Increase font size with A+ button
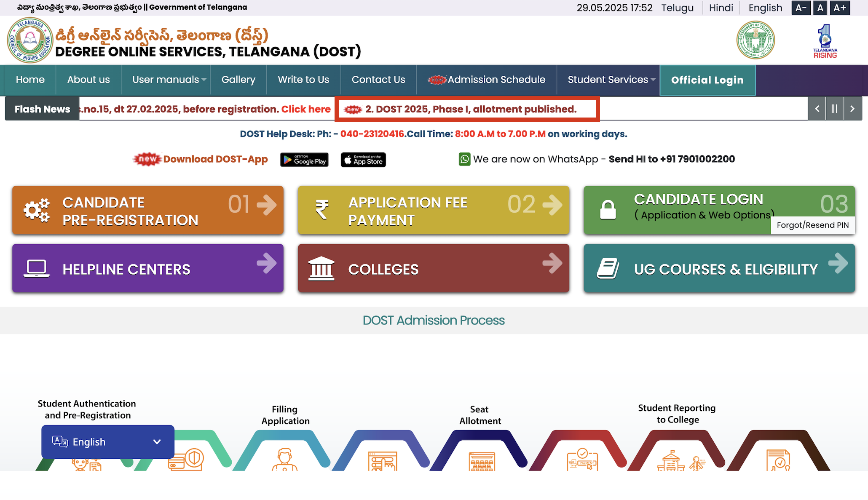This screenshot has width=868, height=500. point(839,8)
